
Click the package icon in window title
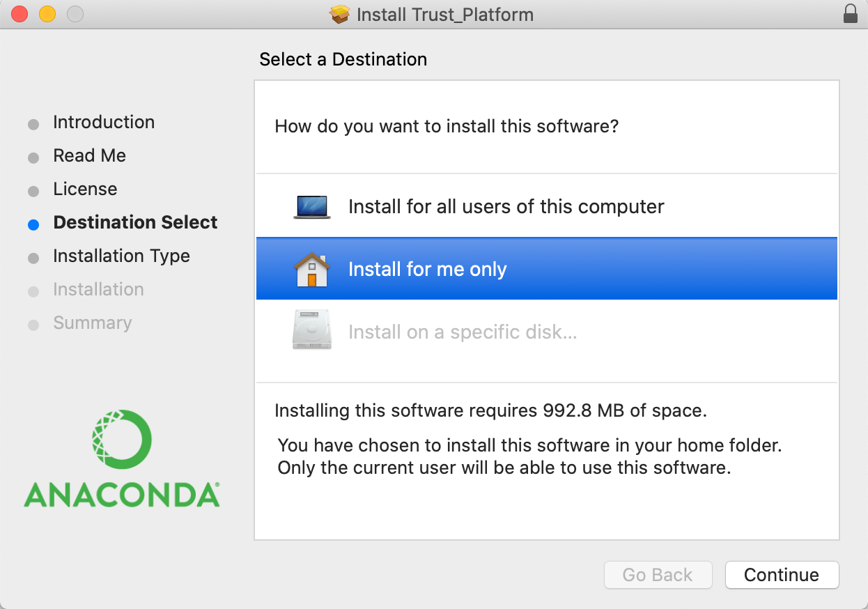tap(339, 15)
